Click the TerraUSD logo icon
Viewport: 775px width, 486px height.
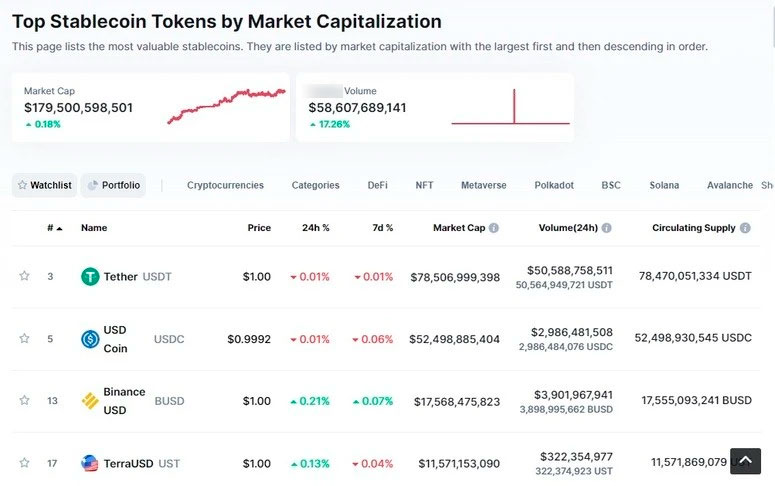(x=90, y=463)
